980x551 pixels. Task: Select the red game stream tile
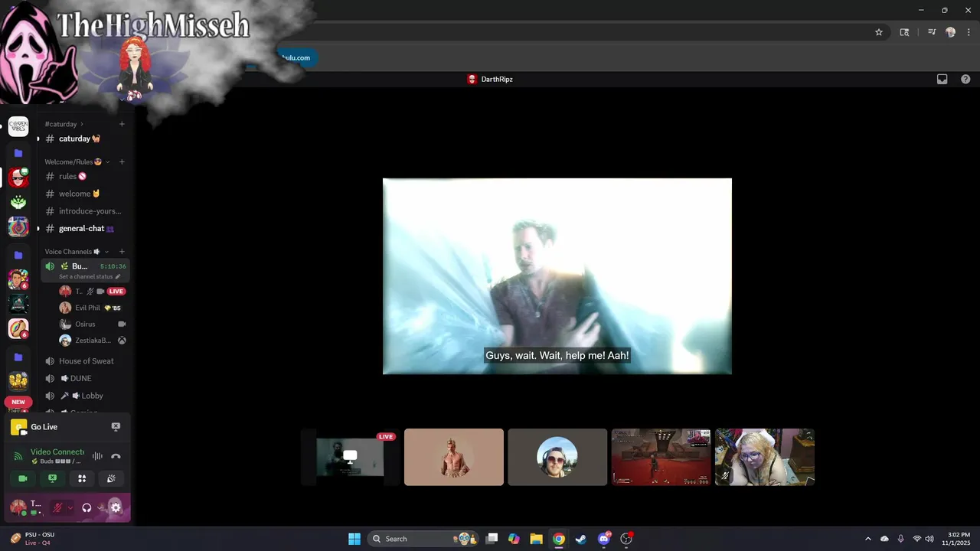(661, 457)
